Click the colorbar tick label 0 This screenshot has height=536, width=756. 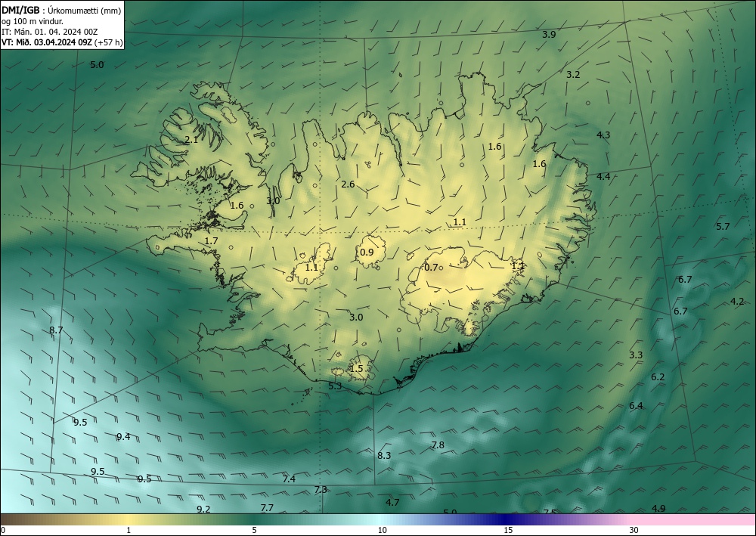coord(3,530)
